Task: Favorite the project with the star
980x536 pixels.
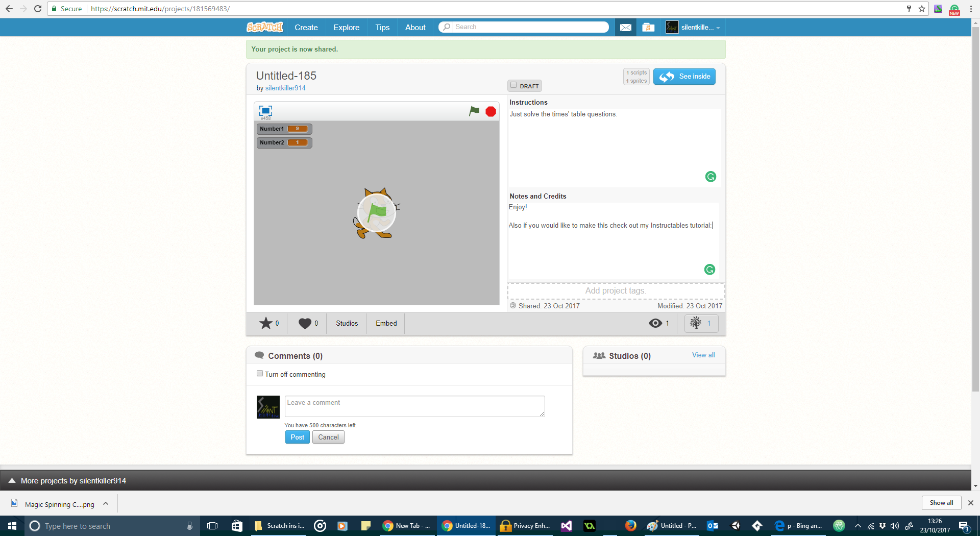Action: [265, 323]
